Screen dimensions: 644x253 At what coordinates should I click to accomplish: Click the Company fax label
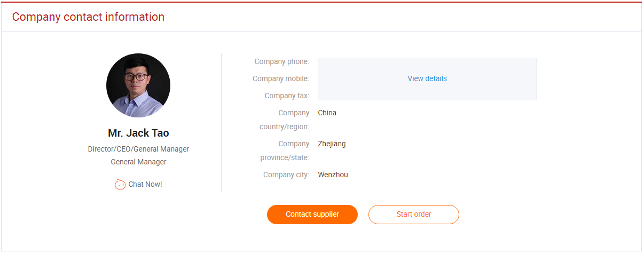pos(287,96)
